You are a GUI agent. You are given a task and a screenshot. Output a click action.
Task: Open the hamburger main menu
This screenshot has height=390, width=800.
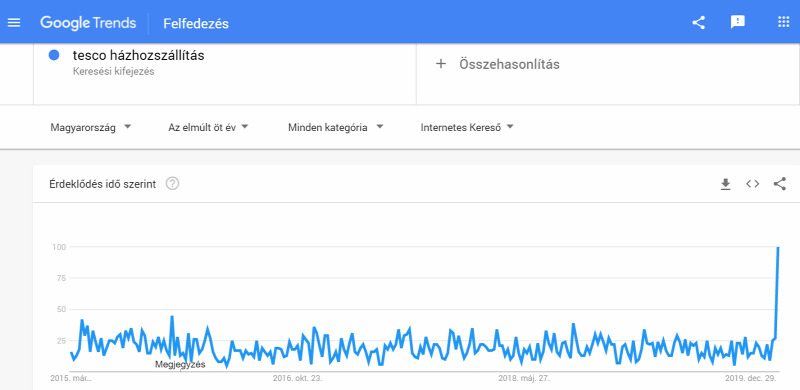point(14,23)
